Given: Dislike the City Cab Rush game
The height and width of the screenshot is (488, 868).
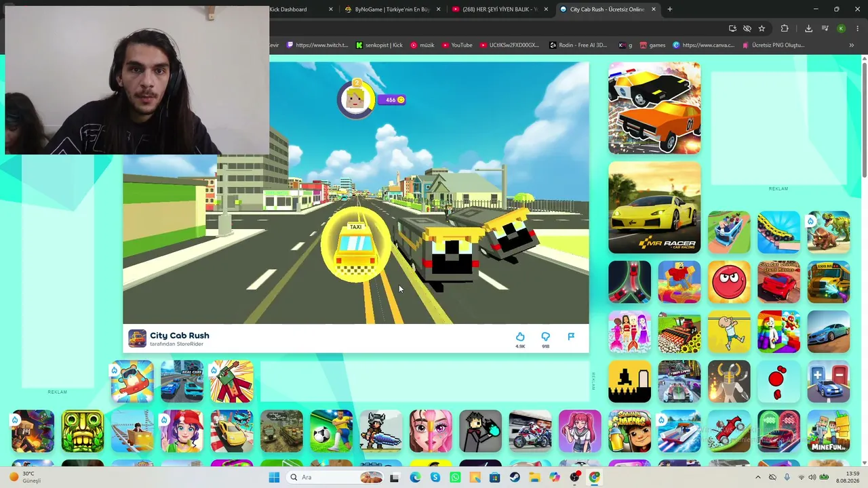Looking at the screenshot, I should [x=545, y=337].
